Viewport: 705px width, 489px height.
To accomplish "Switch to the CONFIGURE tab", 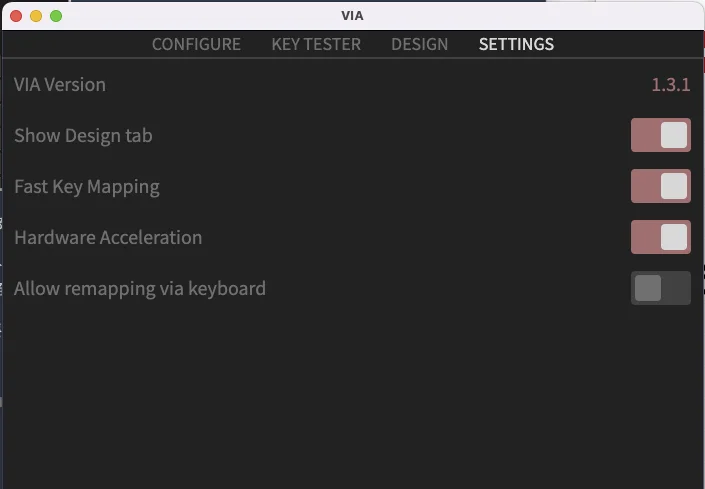I will coord(196,44).
